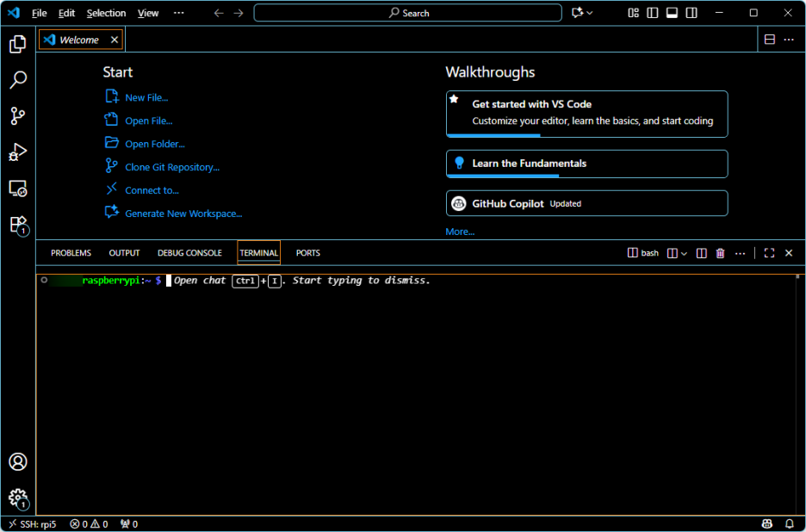The width and height of the screenshot is (806, 532).
Task: Open terminal panel more actions ellipsis
Action: point(741,253)
